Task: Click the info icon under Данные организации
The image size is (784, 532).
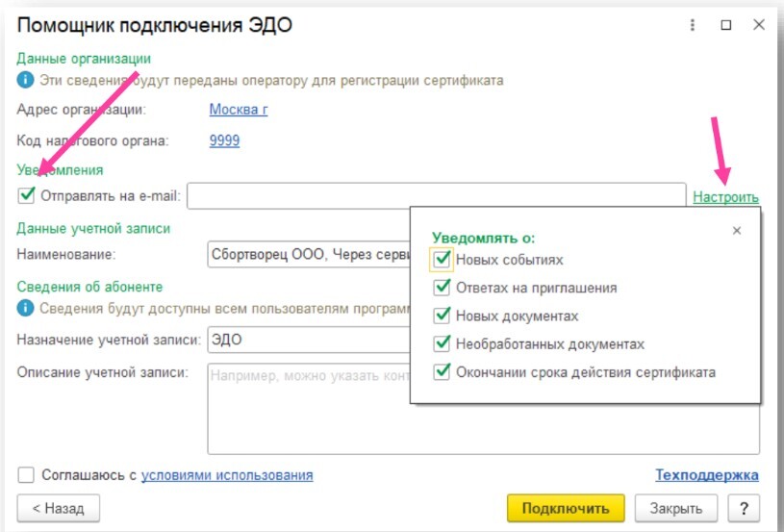Action: click(25, 80)
